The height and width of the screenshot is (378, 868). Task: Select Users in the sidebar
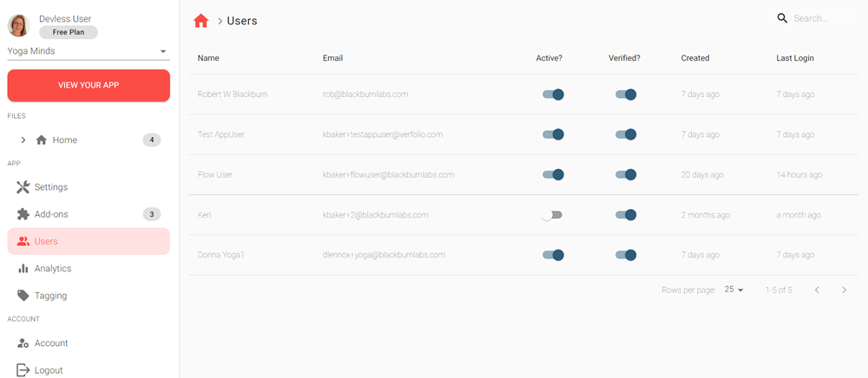click(89, 241)
